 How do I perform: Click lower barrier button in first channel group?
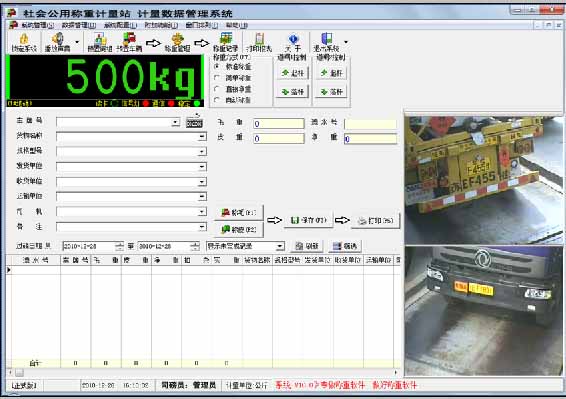tap(293, 92)
